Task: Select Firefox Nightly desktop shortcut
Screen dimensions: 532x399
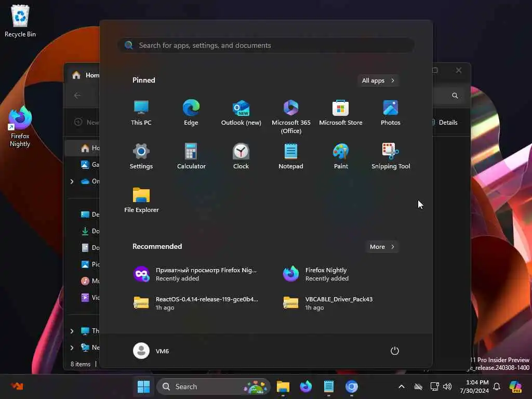Action: click(20, 127)
